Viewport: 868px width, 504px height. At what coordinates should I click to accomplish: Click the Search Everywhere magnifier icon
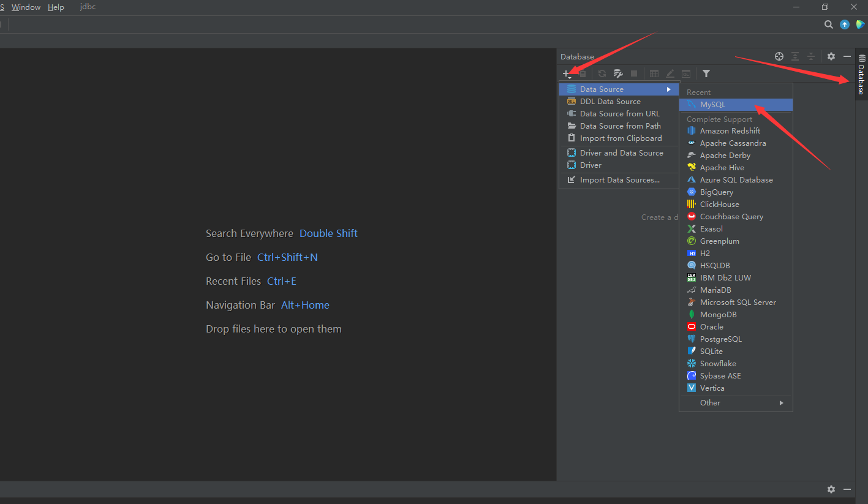click(x=828, y=24)
